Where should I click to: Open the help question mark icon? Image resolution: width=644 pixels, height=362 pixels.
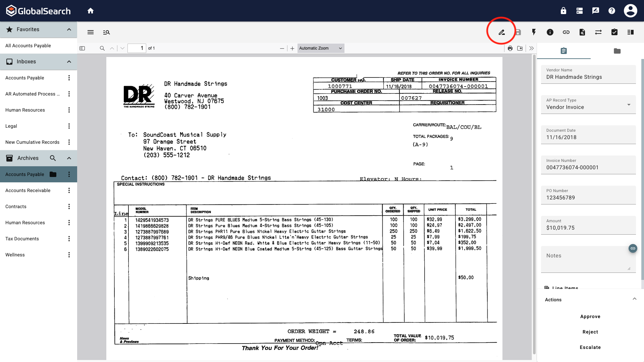[611, 10]
